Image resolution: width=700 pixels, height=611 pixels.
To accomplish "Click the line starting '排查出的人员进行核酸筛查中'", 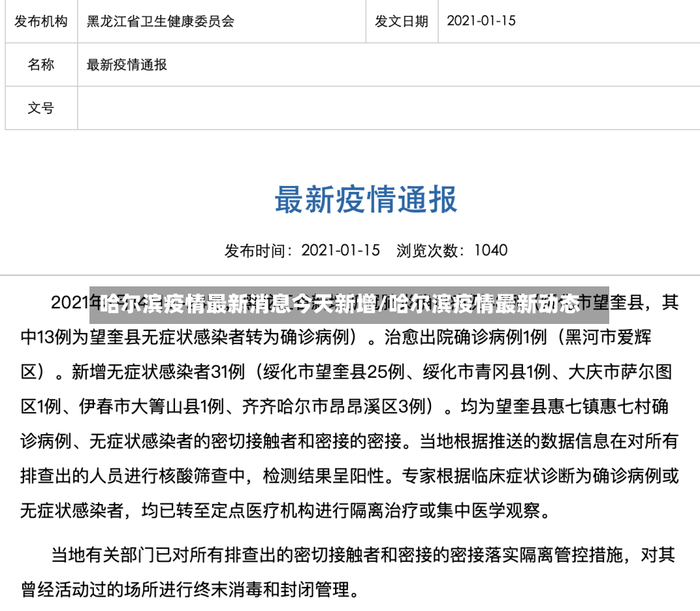I will coord(349,476).
